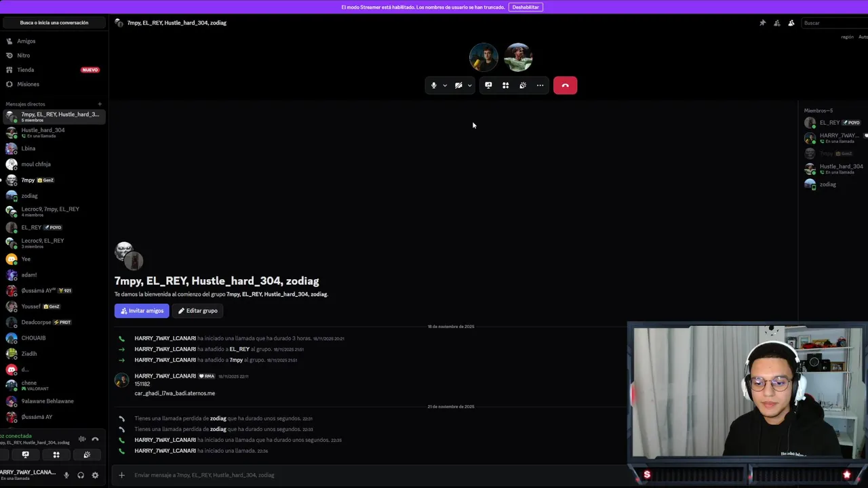The height and width of the screenshot is (488, 868).
Task: Open pinned messages icon in the header
Action: click(762, 23)
